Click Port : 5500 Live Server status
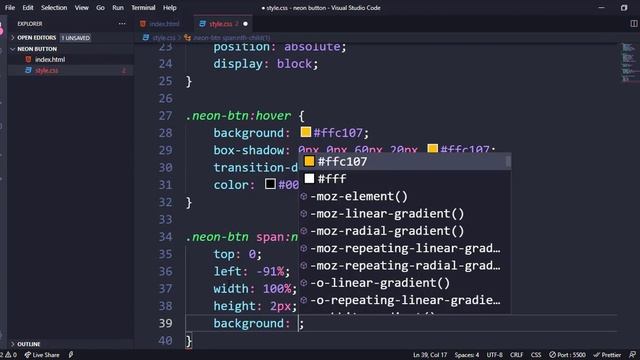Screen dimensions: 640x360 567,355
